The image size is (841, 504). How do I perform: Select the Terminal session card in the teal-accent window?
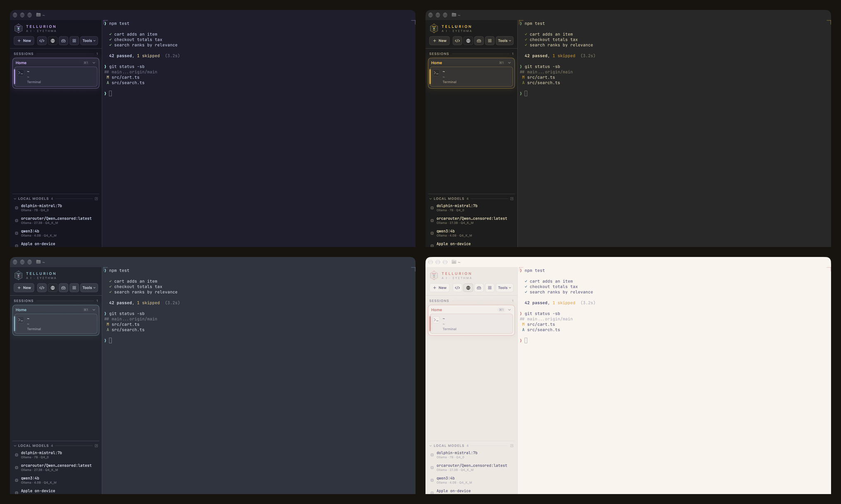tap(56, 324)
